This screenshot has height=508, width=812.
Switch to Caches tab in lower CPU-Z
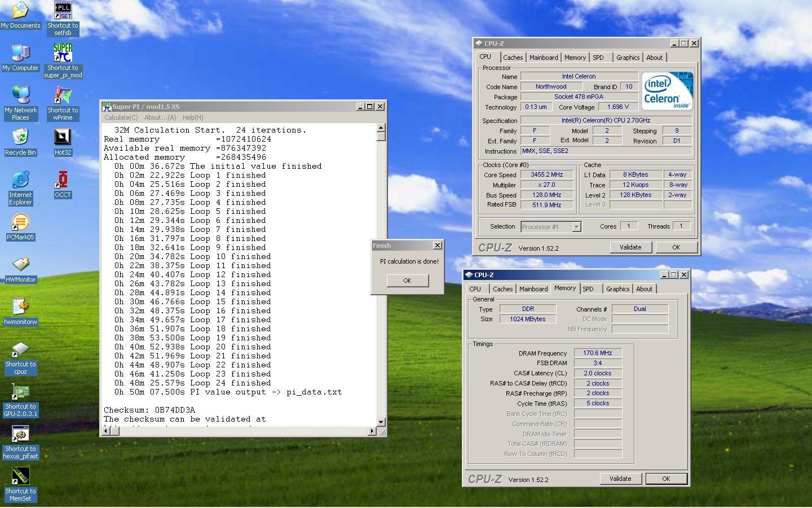click(x=502, y=289)
